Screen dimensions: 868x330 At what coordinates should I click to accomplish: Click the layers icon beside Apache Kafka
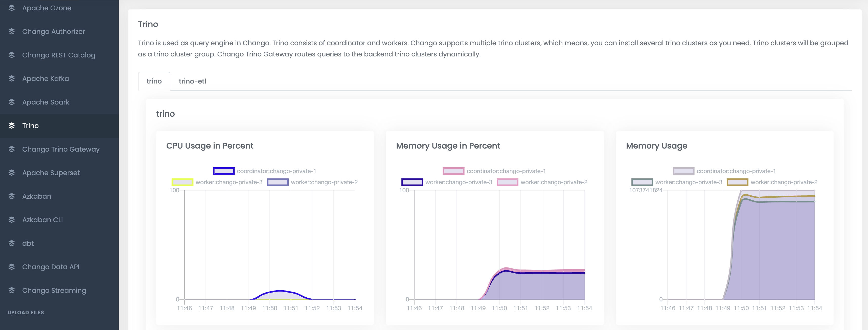(12, 79)
